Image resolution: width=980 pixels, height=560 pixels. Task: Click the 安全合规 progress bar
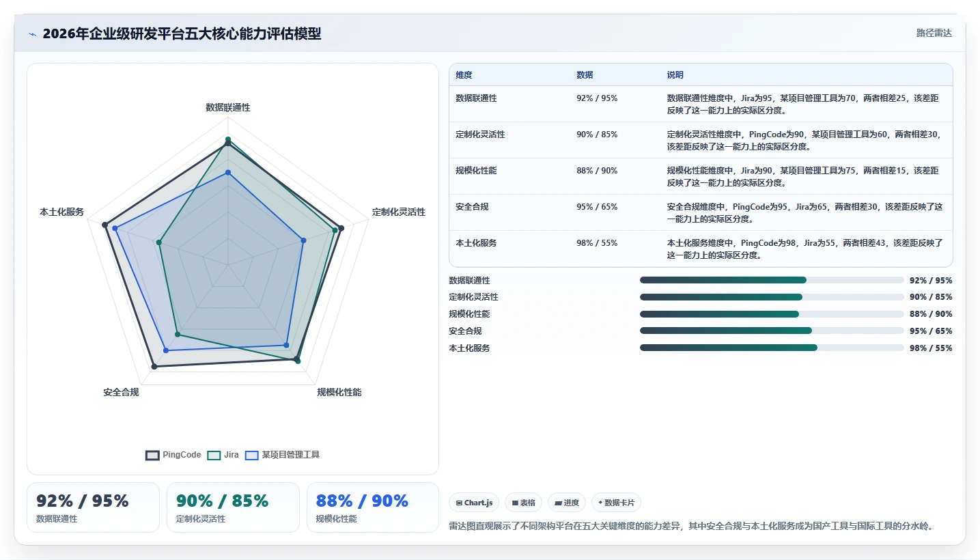[x=772, y=331]
